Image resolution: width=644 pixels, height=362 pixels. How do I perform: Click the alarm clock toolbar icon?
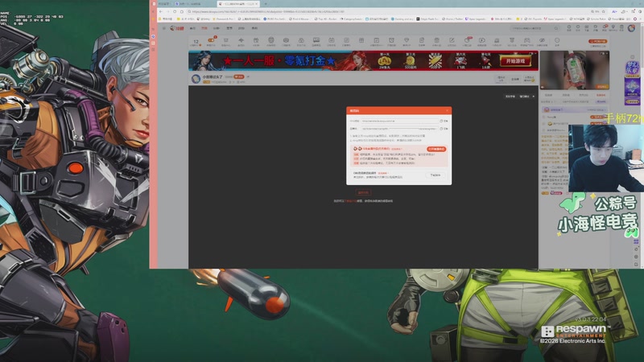(392, 41)
